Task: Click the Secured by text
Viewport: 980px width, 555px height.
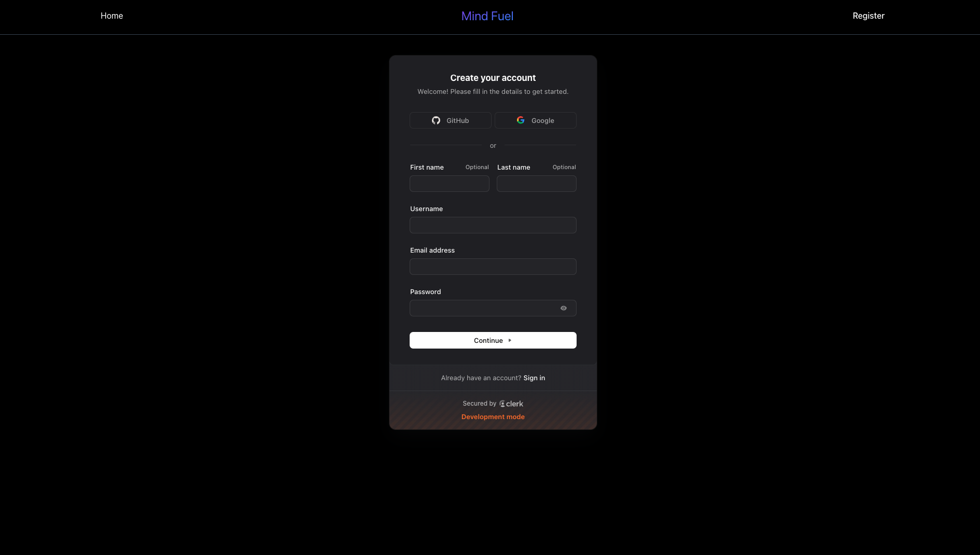Action: coord(479,404)
